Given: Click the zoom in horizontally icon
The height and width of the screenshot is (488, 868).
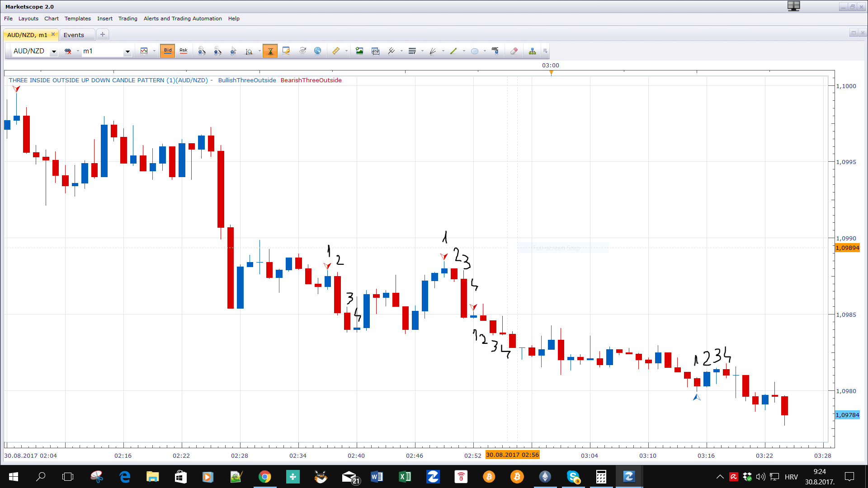Looking at the screenshot, I should coord(202,51).
